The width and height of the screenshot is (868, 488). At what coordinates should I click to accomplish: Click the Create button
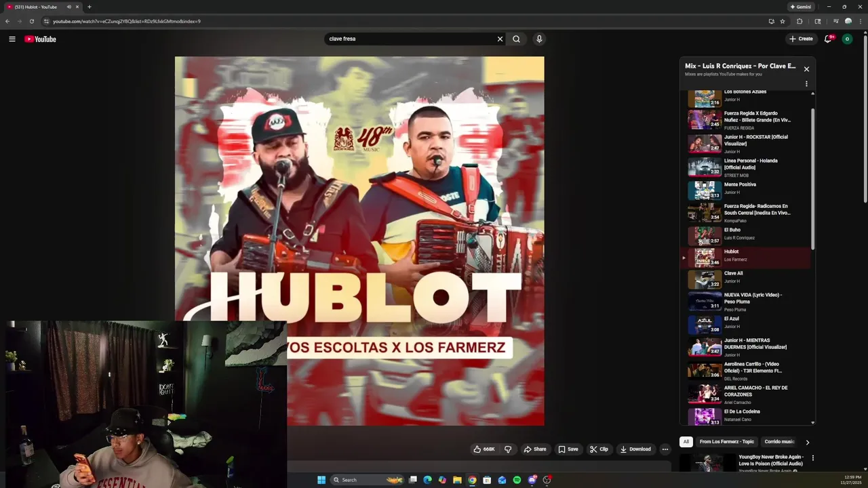pos(801,39)
